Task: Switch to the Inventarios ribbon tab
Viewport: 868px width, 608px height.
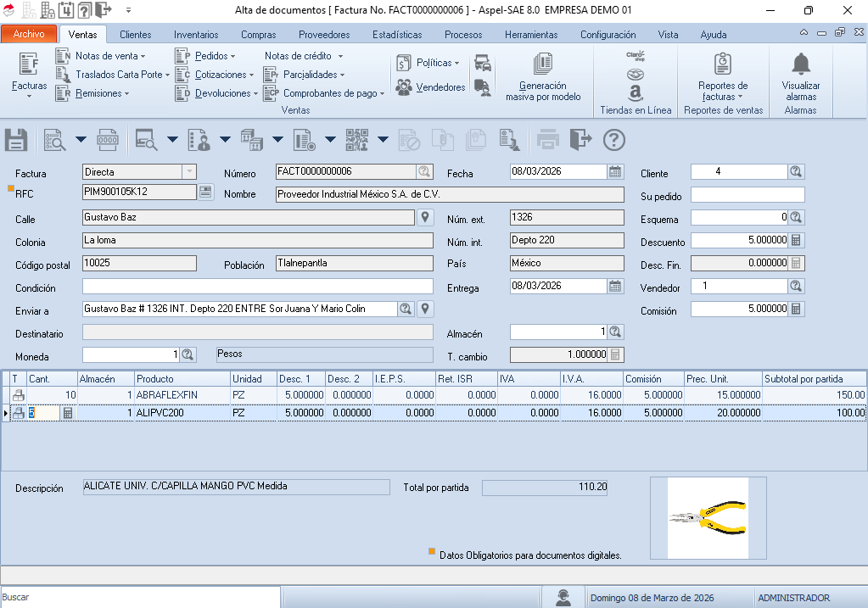Action: point(196,35)
